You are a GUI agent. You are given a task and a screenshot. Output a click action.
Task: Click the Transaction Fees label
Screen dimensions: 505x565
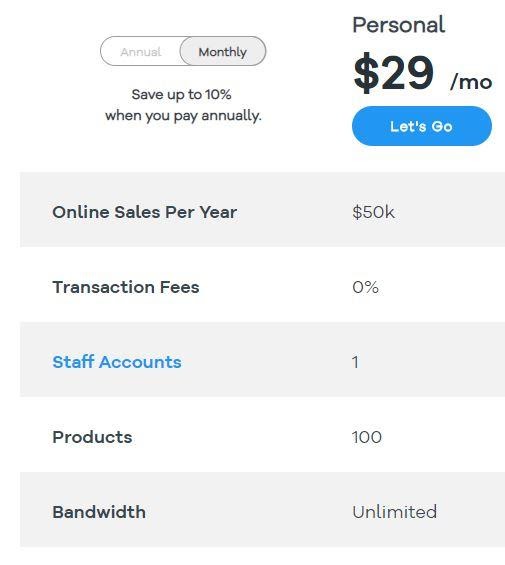(126, 287)
